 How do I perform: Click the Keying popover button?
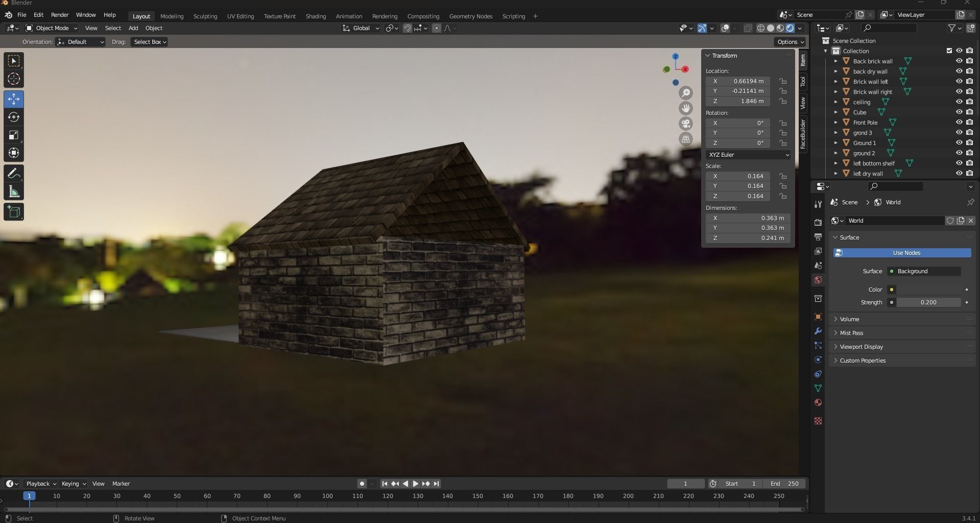(x=74, y=484)
